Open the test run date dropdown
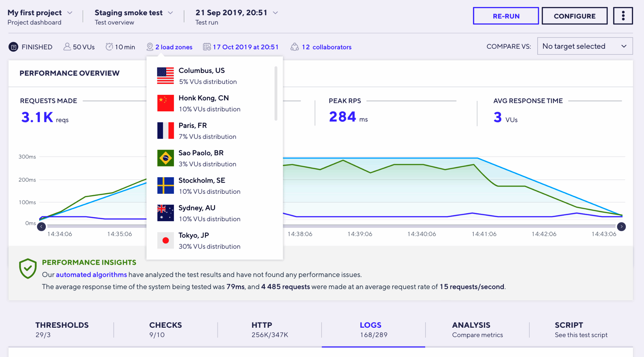This screenshot has width=644, height=357. (x=275, y=13)
